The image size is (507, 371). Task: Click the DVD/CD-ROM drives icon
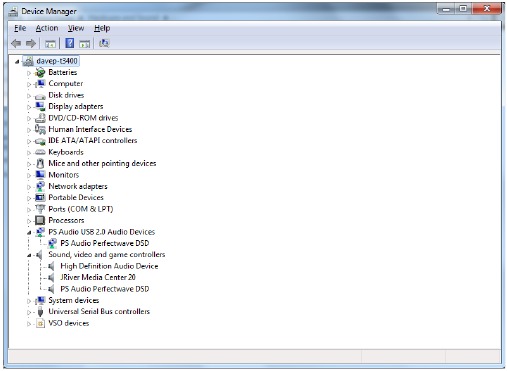point(40,118)
